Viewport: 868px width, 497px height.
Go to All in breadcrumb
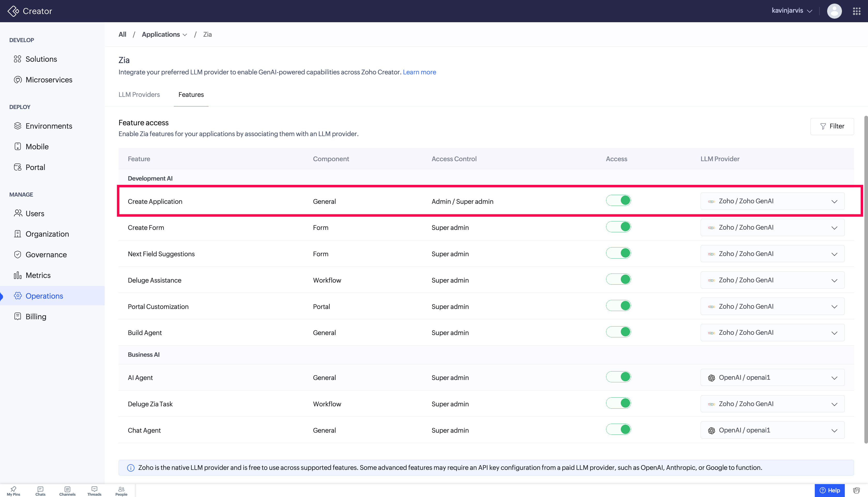(122, 34)
